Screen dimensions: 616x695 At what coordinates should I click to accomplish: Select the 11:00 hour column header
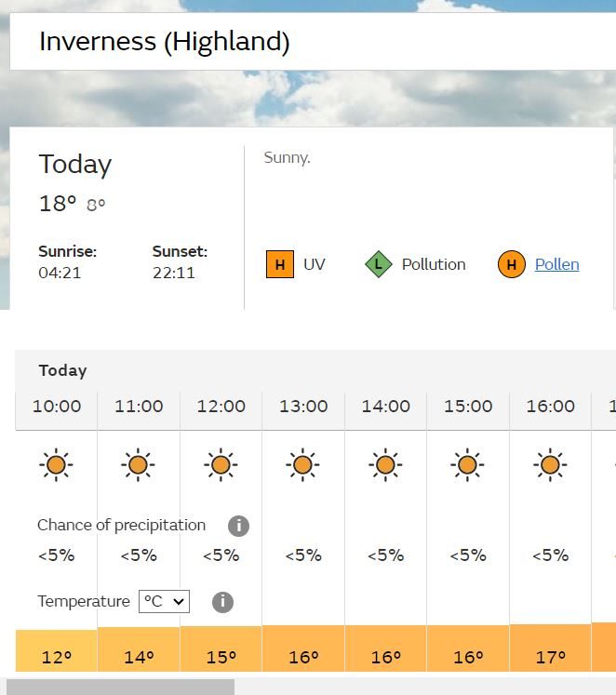[139, 407]
